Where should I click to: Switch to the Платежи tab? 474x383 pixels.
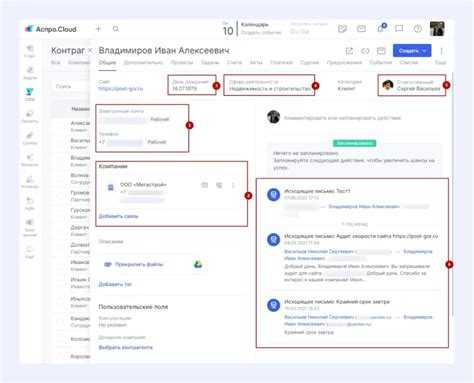point(281,63)
